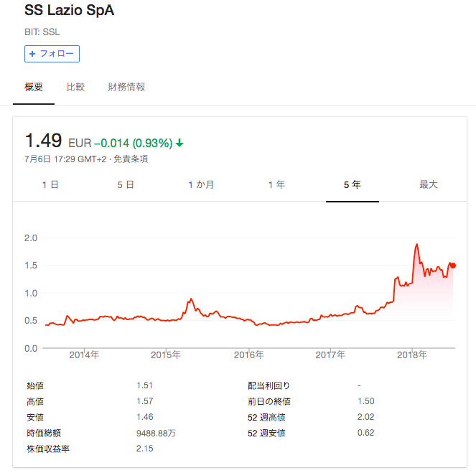Click the 高値 high value 1.57
476x473 pixels.
(x=144, y=401)
